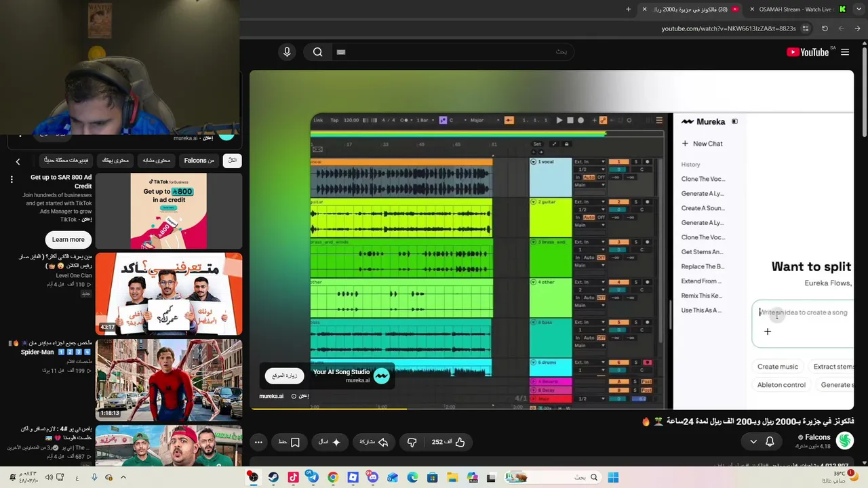The height and width of the screenshot is (488, 868).
Task: Click the Learn more ad button
Action: (x=68, y=239)
